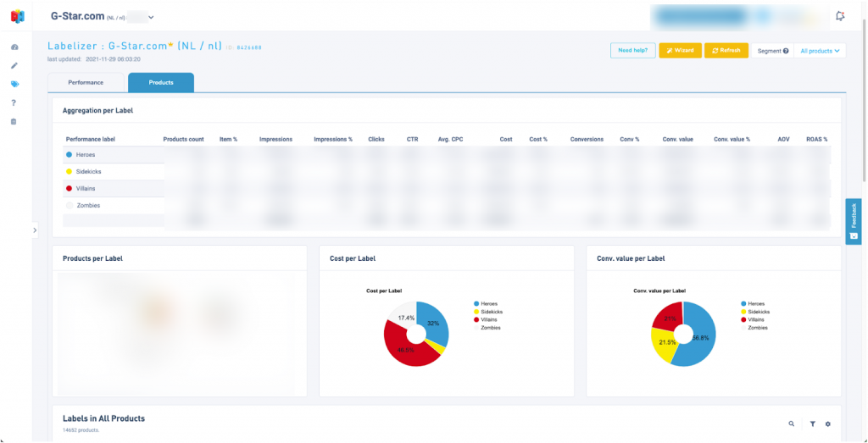This screenshot has width=868, height=443.
Task: Select the Products tab
Action: 161,82
